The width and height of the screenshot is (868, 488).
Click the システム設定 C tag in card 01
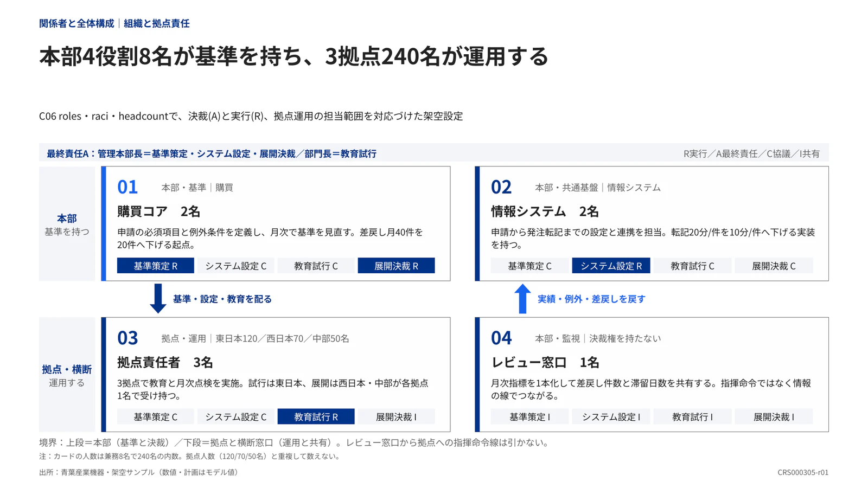[236, 266]
